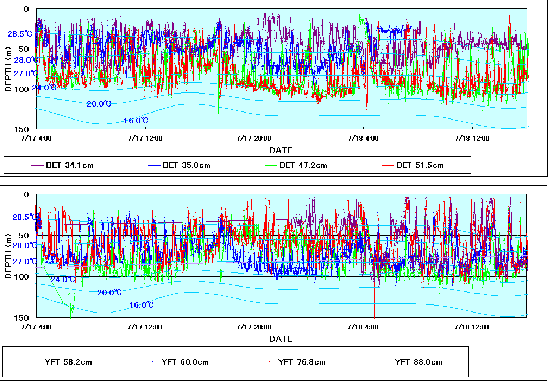Select the green line swatch beside BET 47.2cm
The height and width of the screenshot is (386, 548).
pos(272,165)
